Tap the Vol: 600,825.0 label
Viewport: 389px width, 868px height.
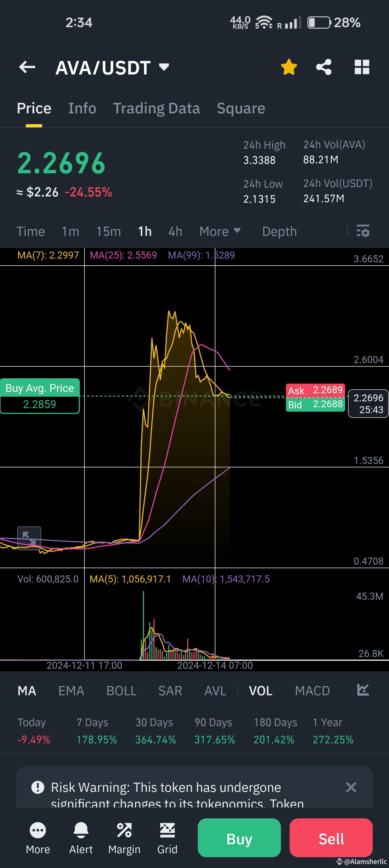point(48,579)
